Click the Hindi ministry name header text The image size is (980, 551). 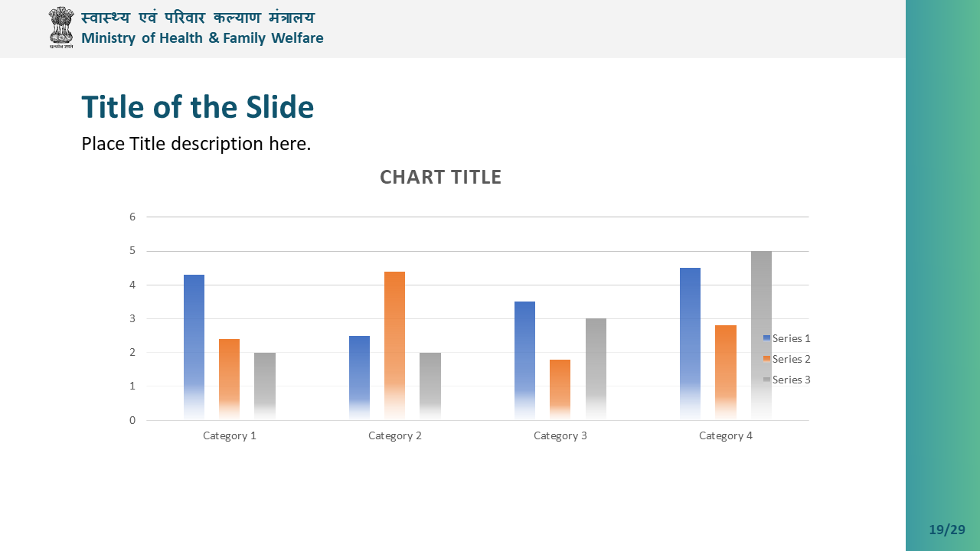click(198, 18)
